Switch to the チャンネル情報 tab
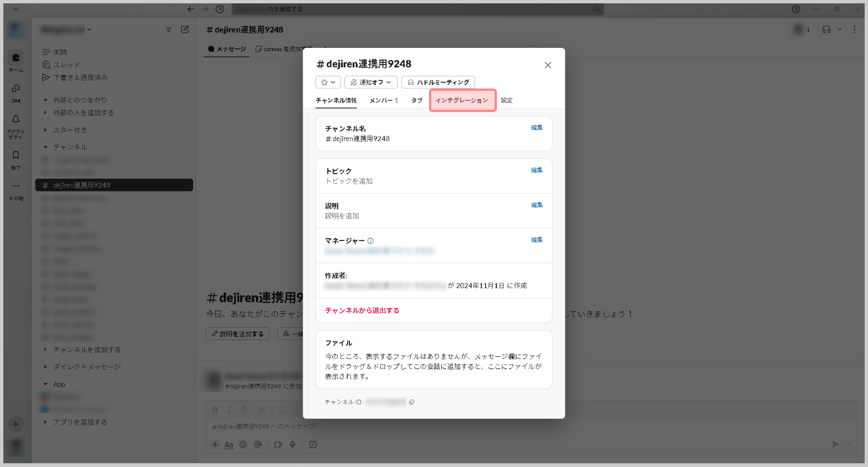Image resolution: width=868 pixels, height=467 pixels. point(336,101)
